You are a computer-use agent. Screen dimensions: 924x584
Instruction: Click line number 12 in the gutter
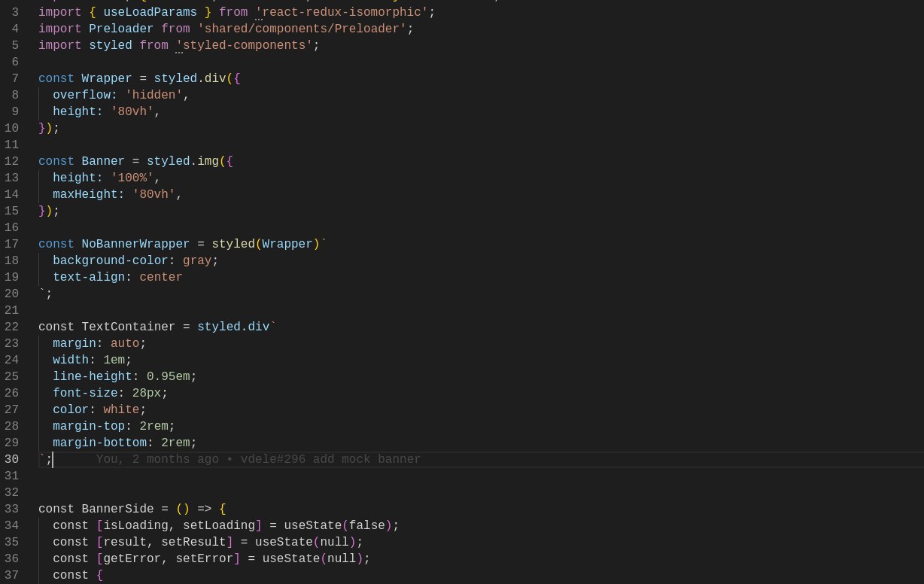pyautogui.click(x=11, y=161)
